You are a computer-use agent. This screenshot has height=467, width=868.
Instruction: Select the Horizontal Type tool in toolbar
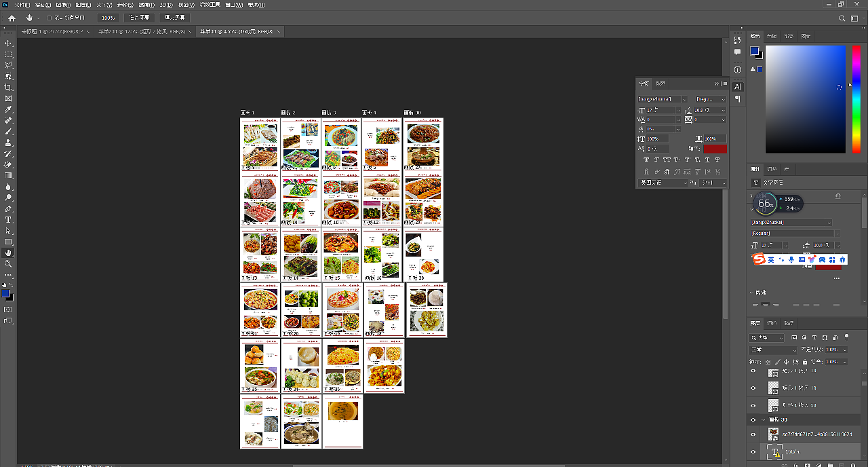[8, 220]
